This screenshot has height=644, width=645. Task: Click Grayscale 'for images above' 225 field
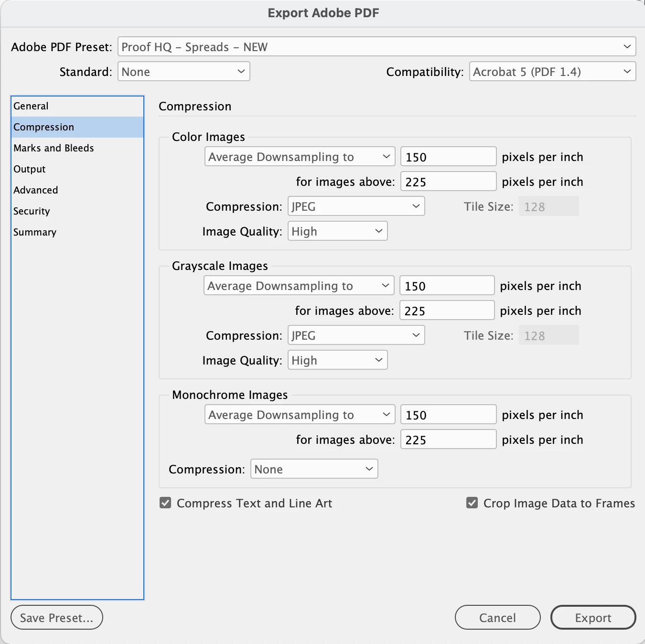[x=447, y=311]
